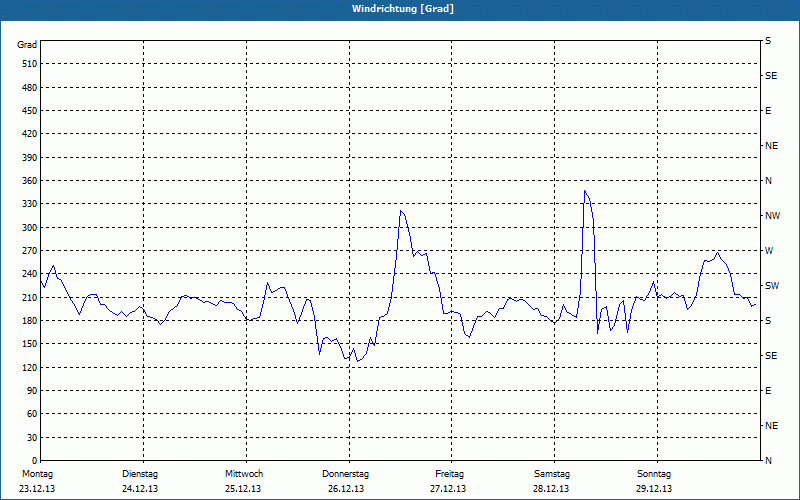Click the 'Grad' unit label on the left axis
Screen dimensions: 800x500
[27, 45]
